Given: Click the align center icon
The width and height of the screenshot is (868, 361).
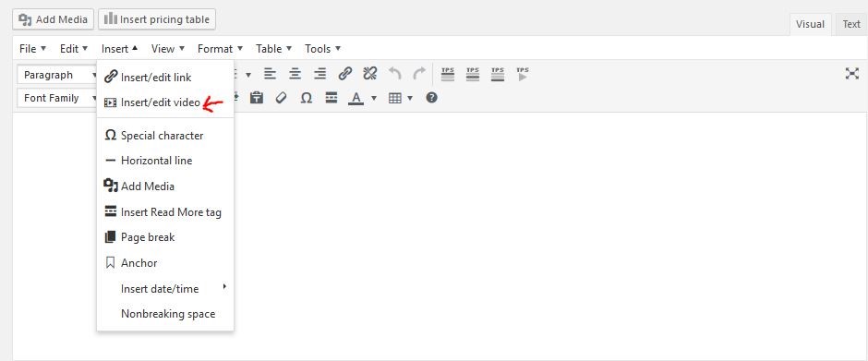Looking at the screenshot, I should pyautogui.click(x=295, y=74).
